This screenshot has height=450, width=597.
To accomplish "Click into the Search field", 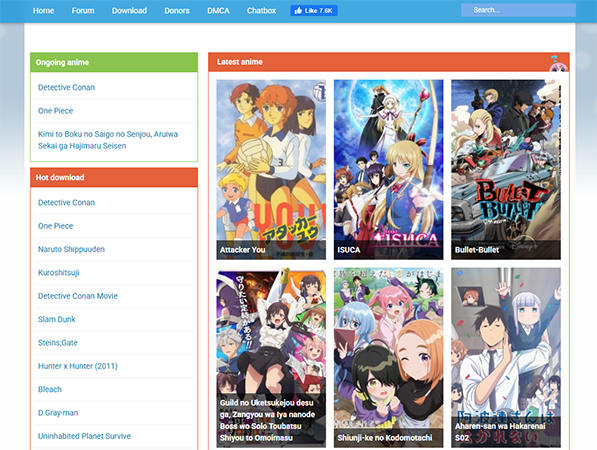I will tap(518, 10).
